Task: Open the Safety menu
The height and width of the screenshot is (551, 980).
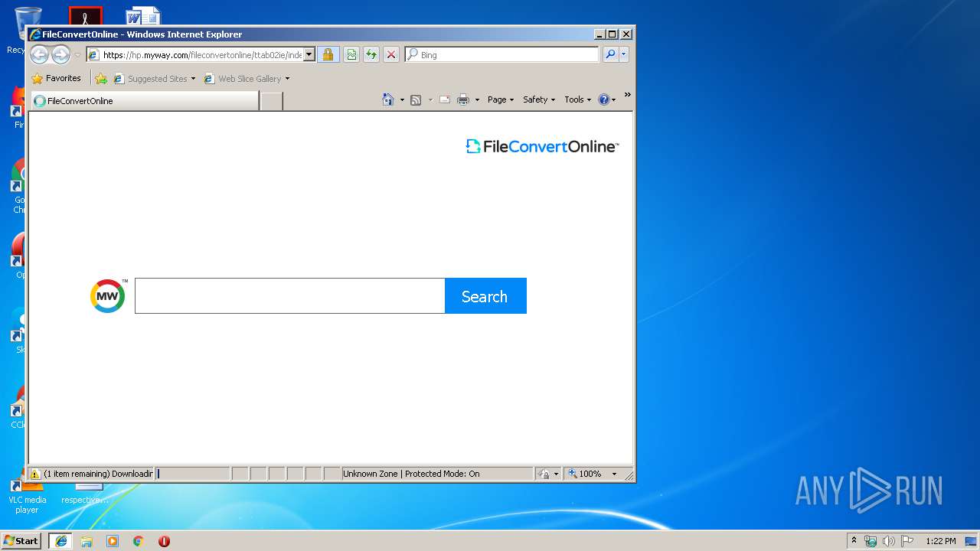Action: point(539,99)
